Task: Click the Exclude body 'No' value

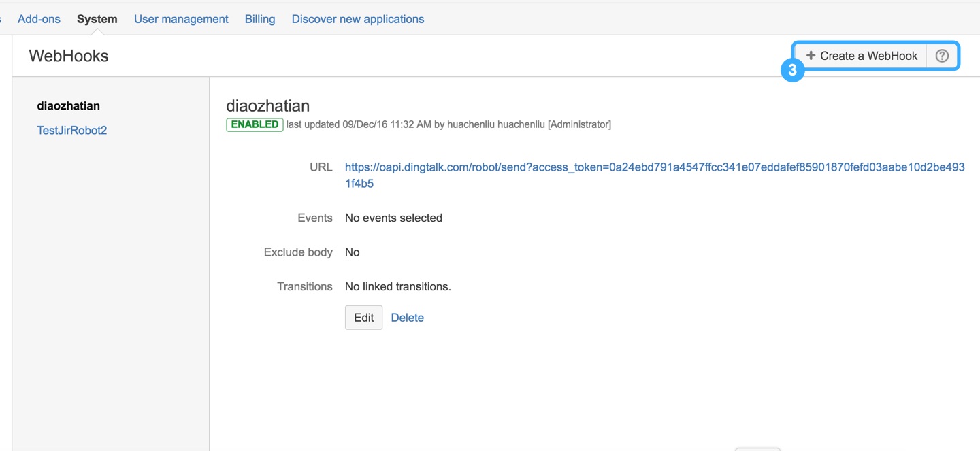Action: (352, 252)
